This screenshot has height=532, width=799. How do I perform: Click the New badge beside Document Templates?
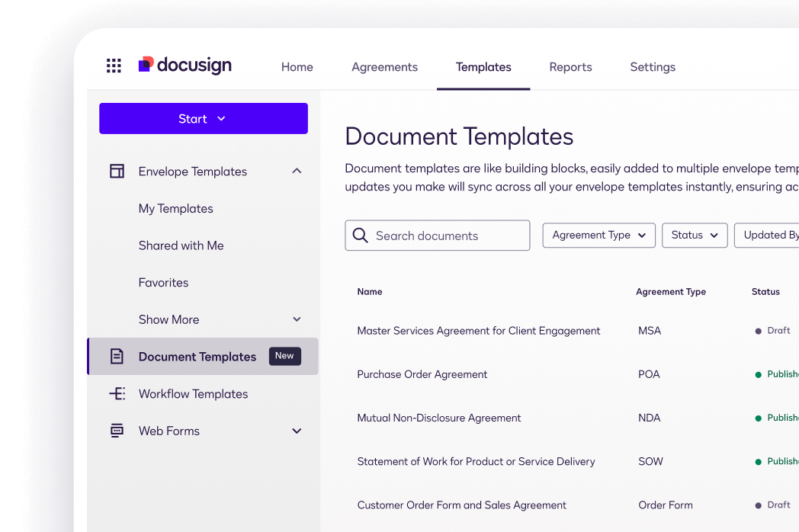(x=284, y=356)
